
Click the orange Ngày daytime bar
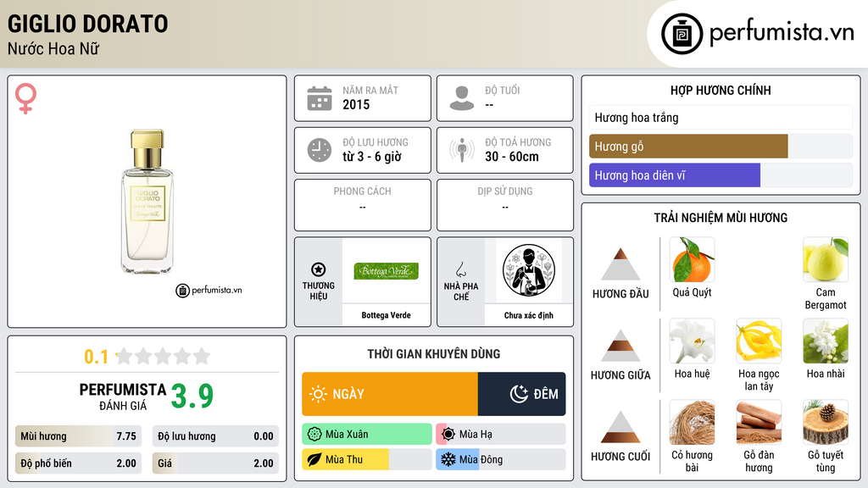pos(390,394)
